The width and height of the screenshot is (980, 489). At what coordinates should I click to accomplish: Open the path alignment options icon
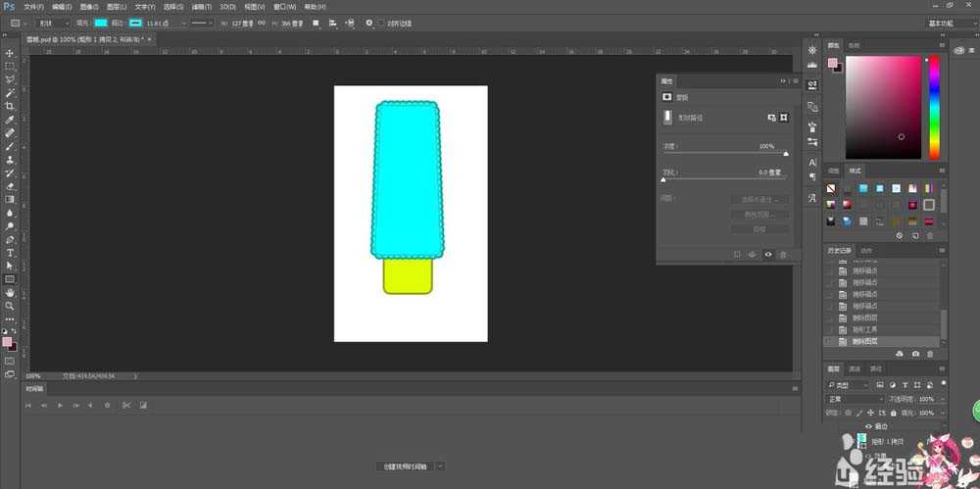coord(333,22)
